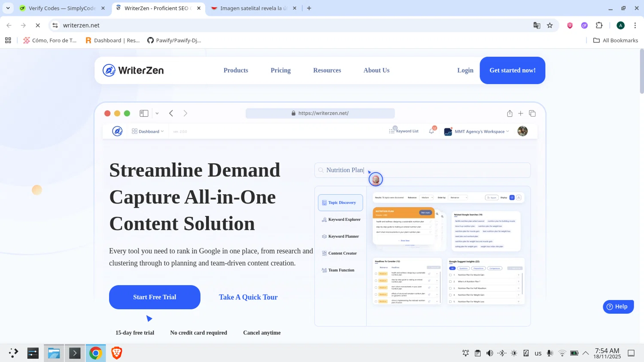Open the clipboard tray icon

tap(477, 353)
